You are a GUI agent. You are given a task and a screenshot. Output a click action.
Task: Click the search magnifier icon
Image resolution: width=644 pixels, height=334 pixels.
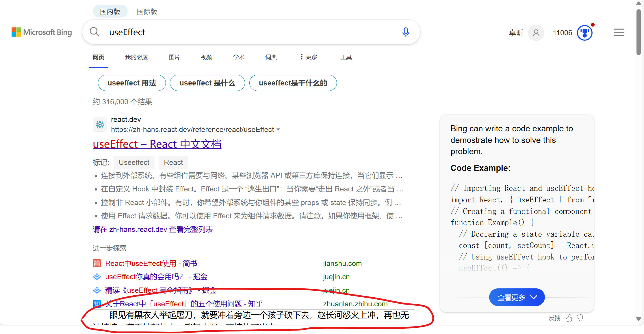click(x=94, y=32)
